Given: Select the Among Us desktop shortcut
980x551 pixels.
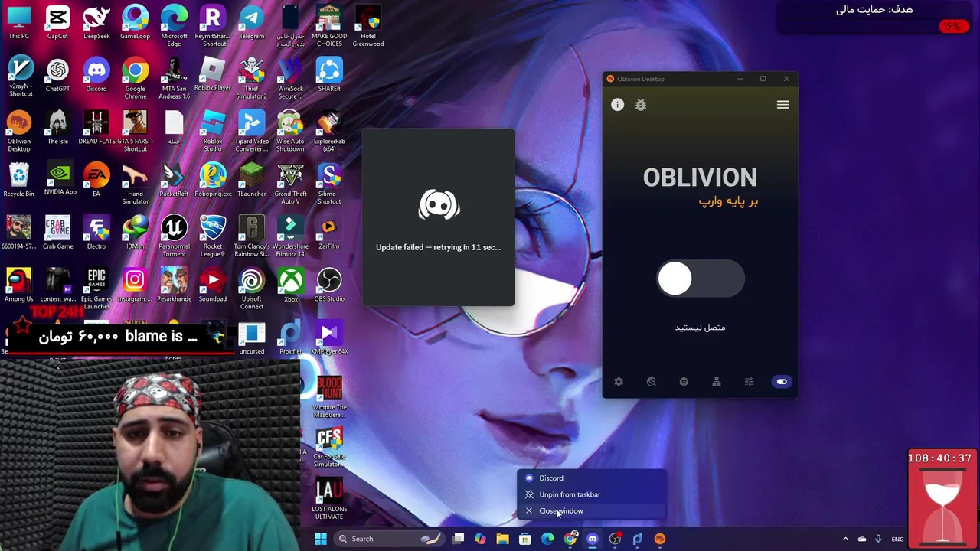Looking at the screenshot, I should 19,285.
